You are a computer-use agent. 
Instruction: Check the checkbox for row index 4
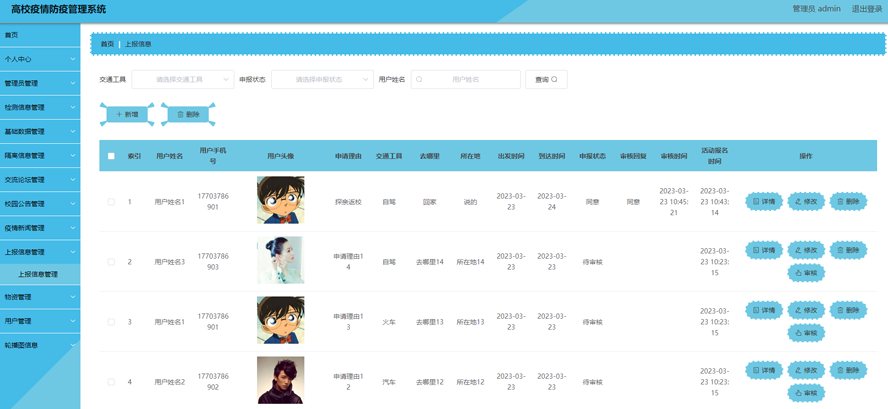click(111, 382)
